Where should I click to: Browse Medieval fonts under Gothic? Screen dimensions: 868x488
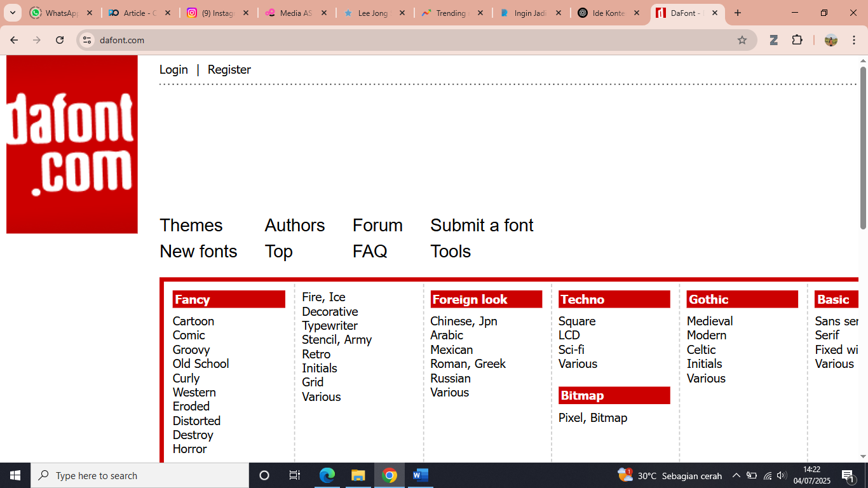(710, 321)
